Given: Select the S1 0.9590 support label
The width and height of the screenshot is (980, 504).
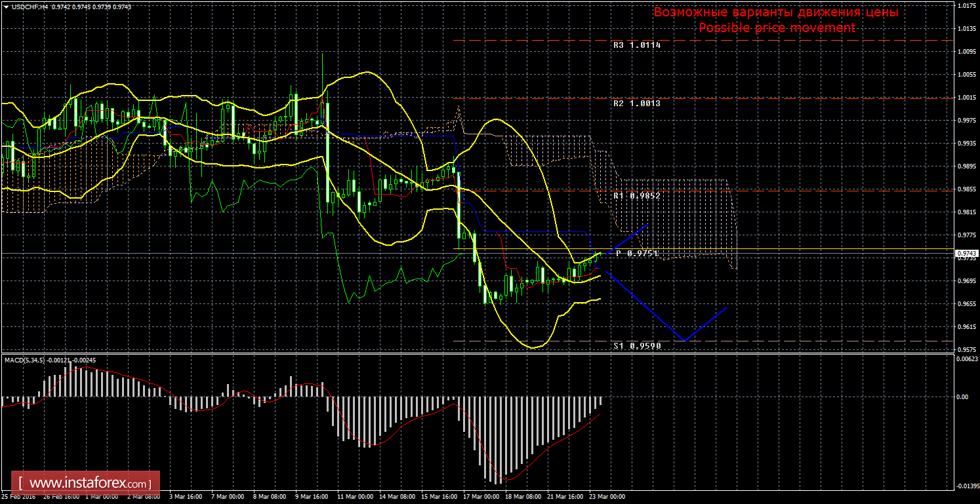Looking at the screenshot, I should tap(637, 345).
